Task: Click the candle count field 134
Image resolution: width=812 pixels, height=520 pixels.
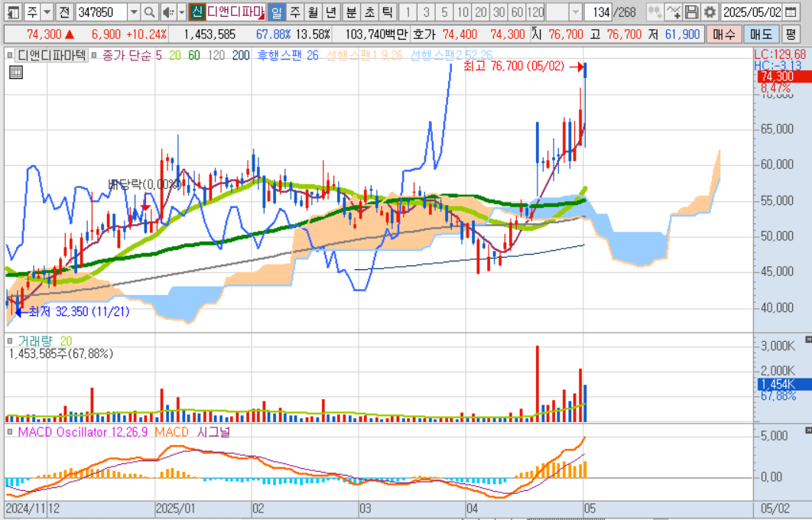Action: pos(599,12)
